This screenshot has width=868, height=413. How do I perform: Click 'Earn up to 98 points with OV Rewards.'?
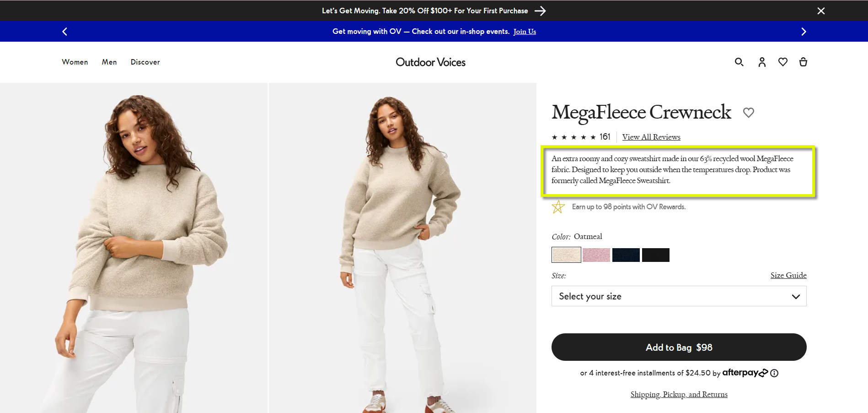629,207
